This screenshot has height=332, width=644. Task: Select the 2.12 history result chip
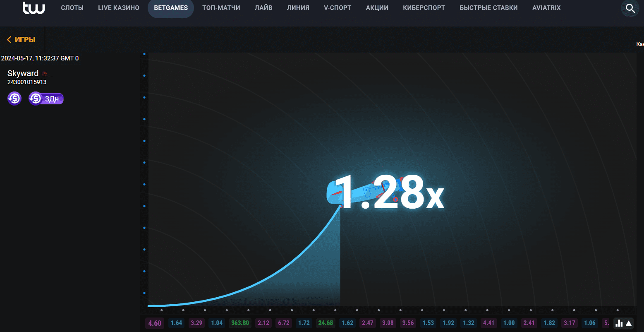tap(263, 323)
